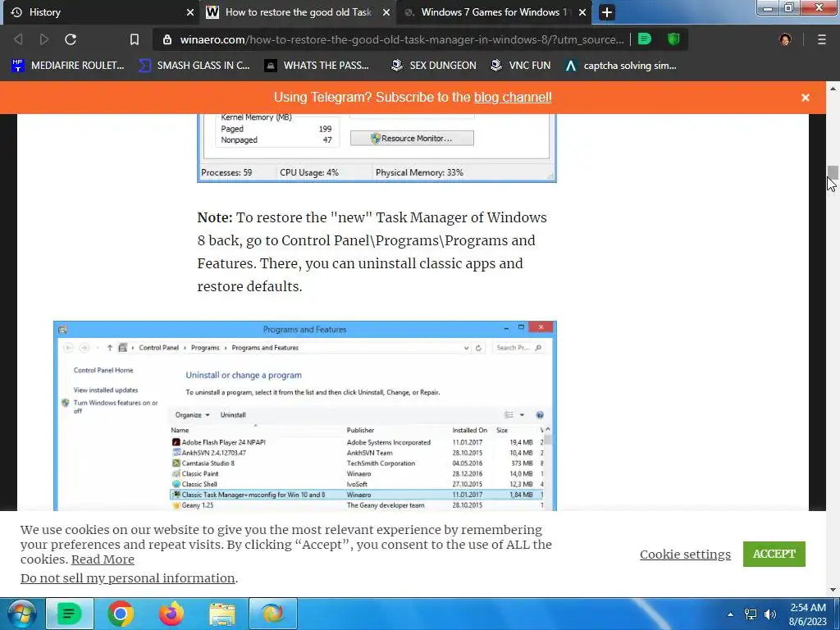This screenshot has width=840, height=630.
Task: Follow the 'blog channel!' link
Action: 513,98
